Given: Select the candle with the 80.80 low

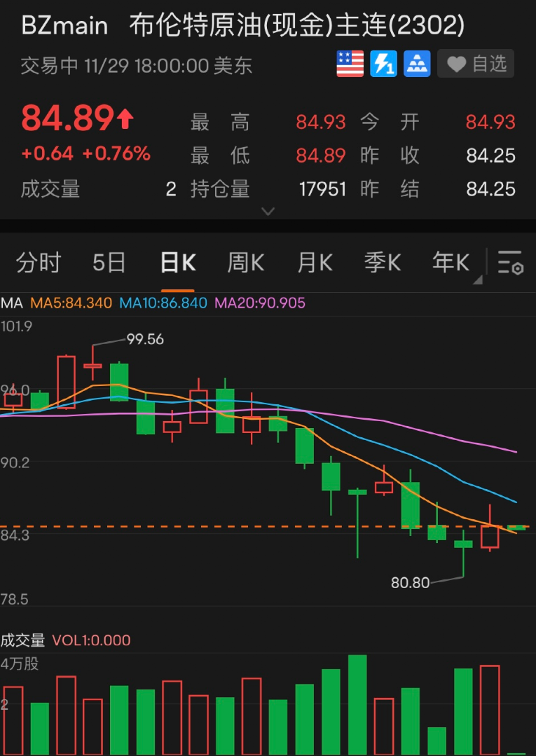Looking at the screenshot, I should click(463, 553).
